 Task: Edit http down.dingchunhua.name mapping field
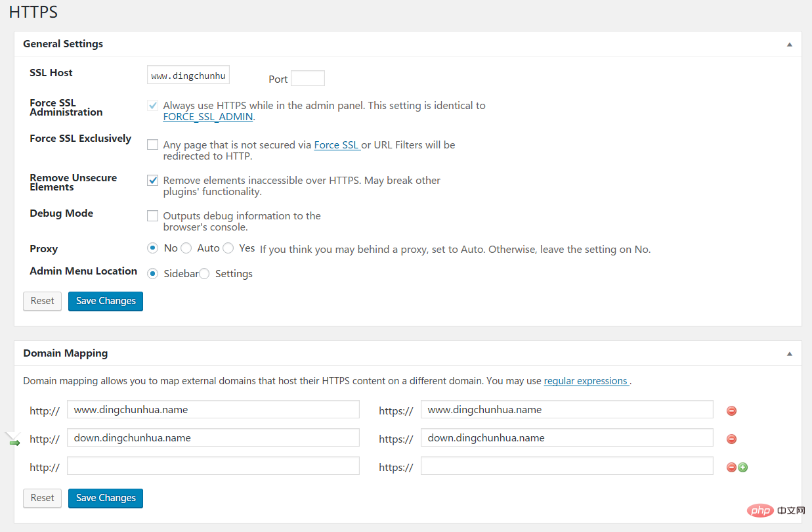coord(213,437)
